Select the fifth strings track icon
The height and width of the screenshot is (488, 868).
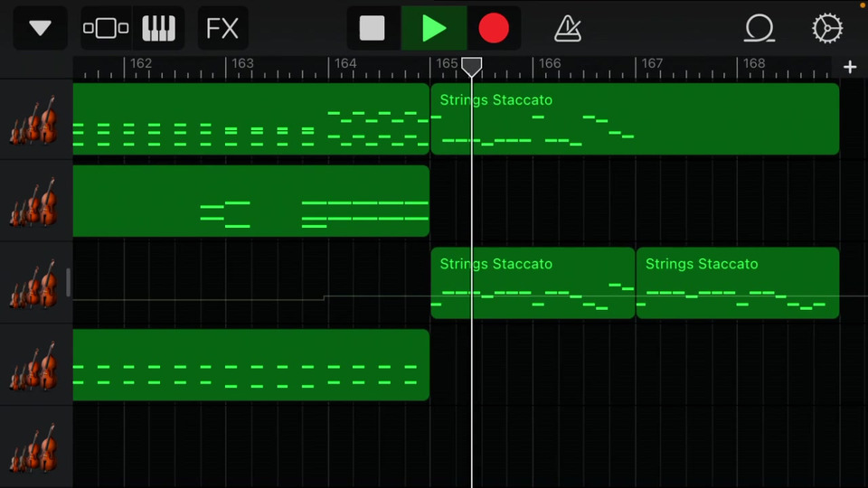click(x=34, y=447)
